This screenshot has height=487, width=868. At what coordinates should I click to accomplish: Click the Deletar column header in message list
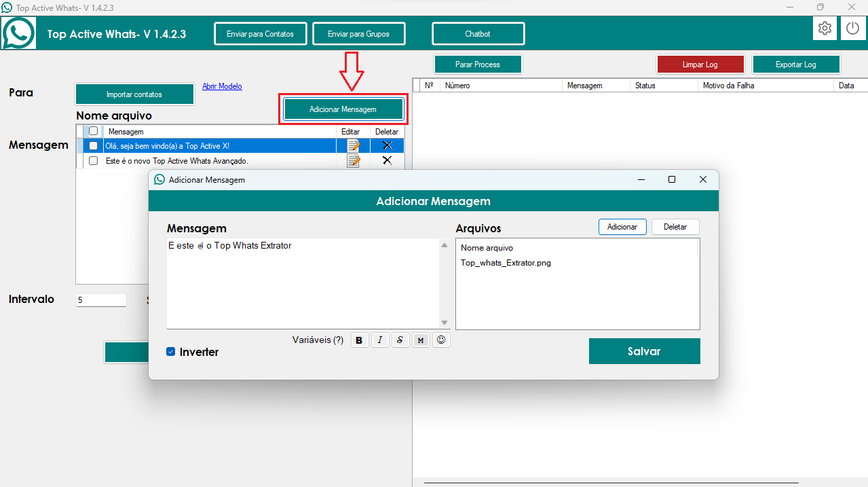387,131
